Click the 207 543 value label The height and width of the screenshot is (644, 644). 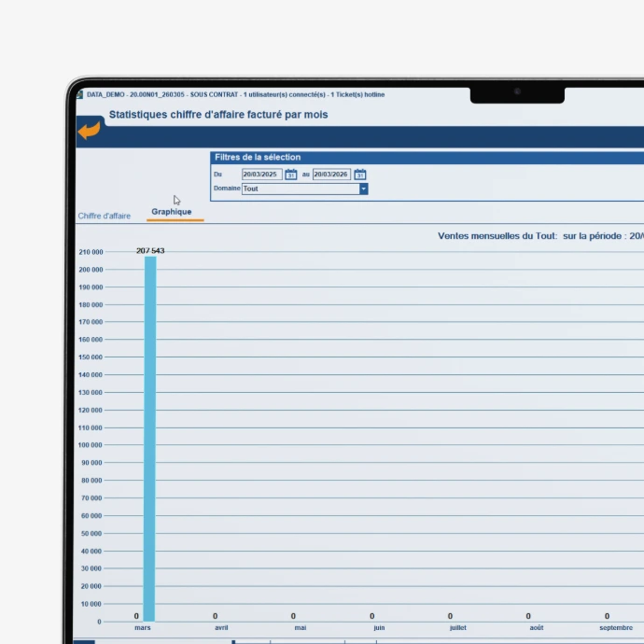click(150, 250)
